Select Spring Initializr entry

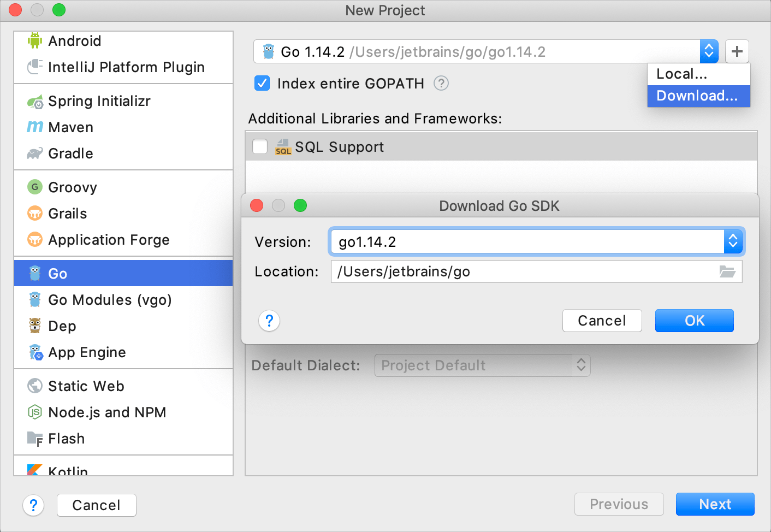pyautogui.click(x=123, y=101)
